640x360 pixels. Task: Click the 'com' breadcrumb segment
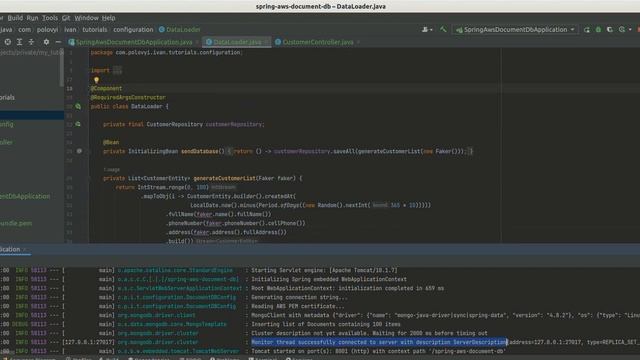click(24, 30)
